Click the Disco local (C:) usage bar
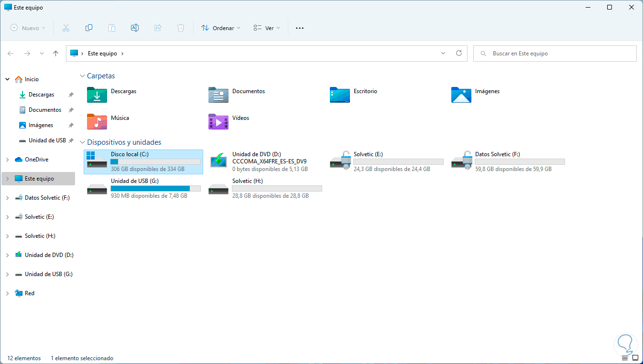 tap(155, 162)
